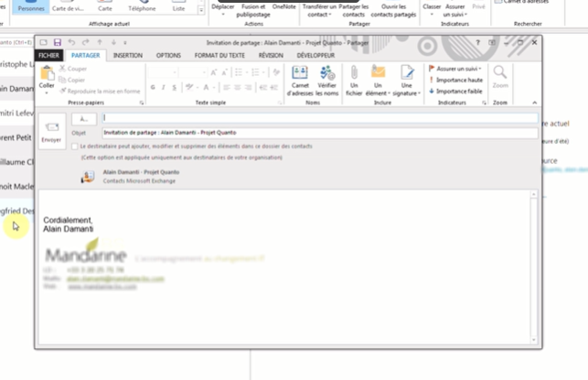Open the DÉVELOPPEUR tab
The width and height of the screenshot is (588, 380).
315,56
